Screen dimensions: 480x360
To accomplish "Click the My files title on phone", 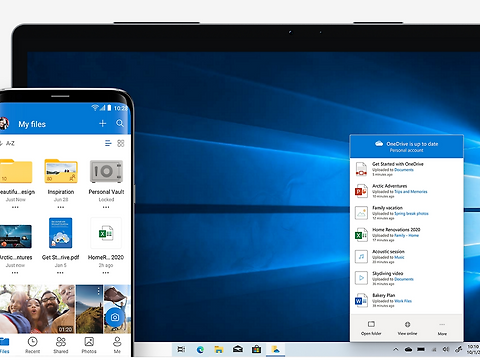I will tap(32, 124).
